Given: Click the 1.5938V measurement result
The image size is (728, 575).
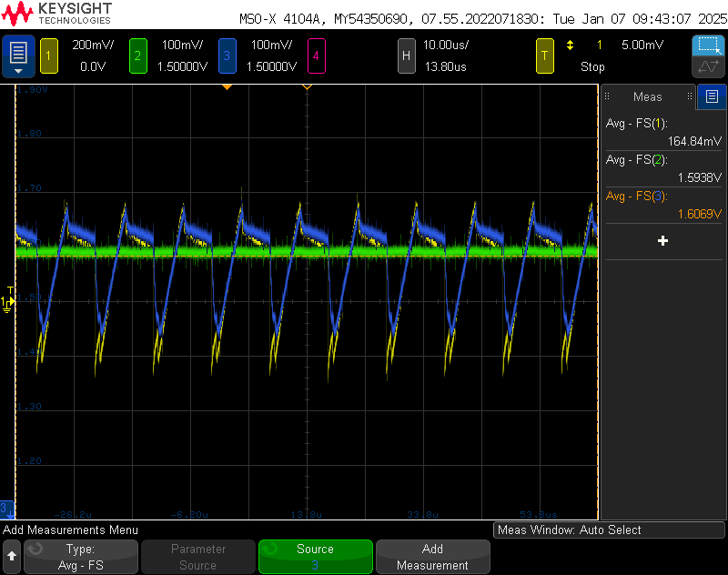Looking at the screenshot, I should [x=699, y=177].
